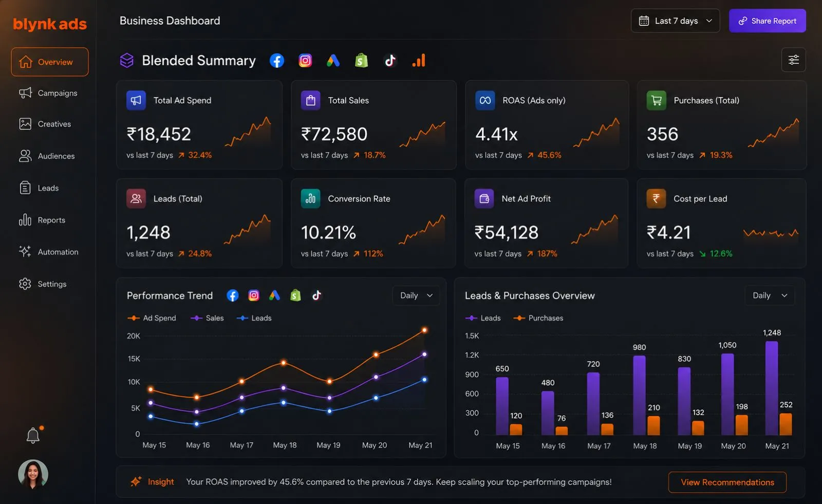Select Facebook icon in Blended Summary

point(277,61)
